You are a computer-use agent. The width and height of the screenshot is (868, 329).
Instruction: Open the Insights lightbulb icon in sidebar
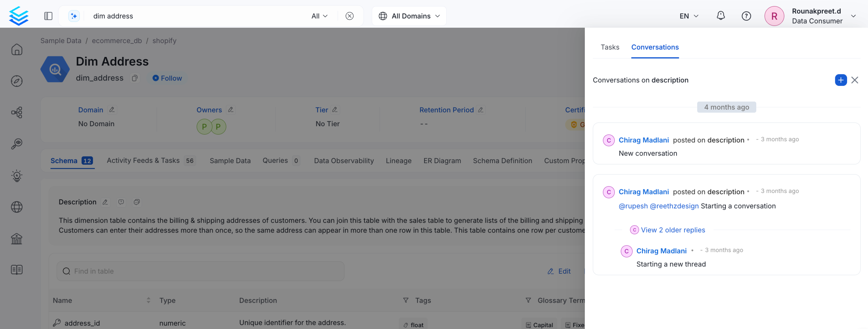(x=17, y=176)
